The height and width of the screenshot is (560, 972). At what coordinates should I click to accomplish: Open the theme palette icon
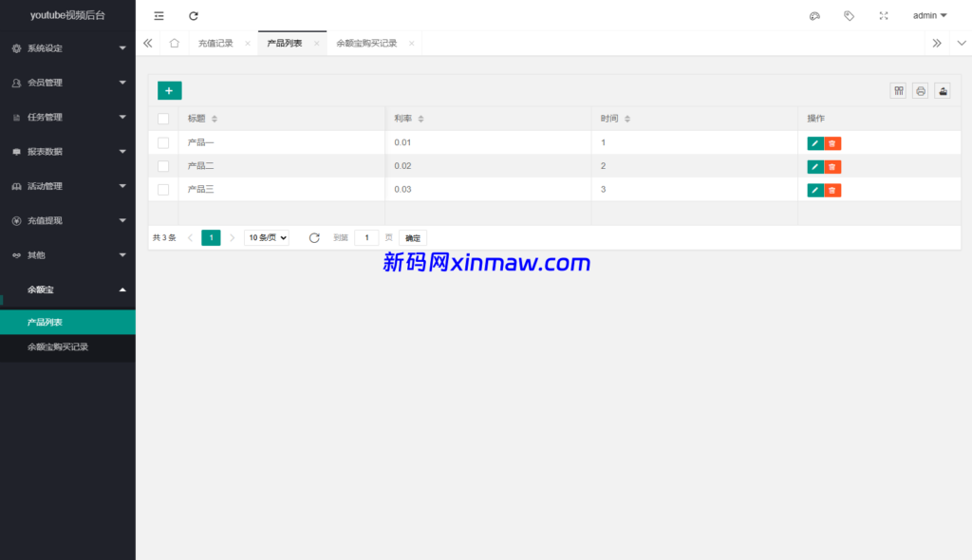[x=814, y=15]
